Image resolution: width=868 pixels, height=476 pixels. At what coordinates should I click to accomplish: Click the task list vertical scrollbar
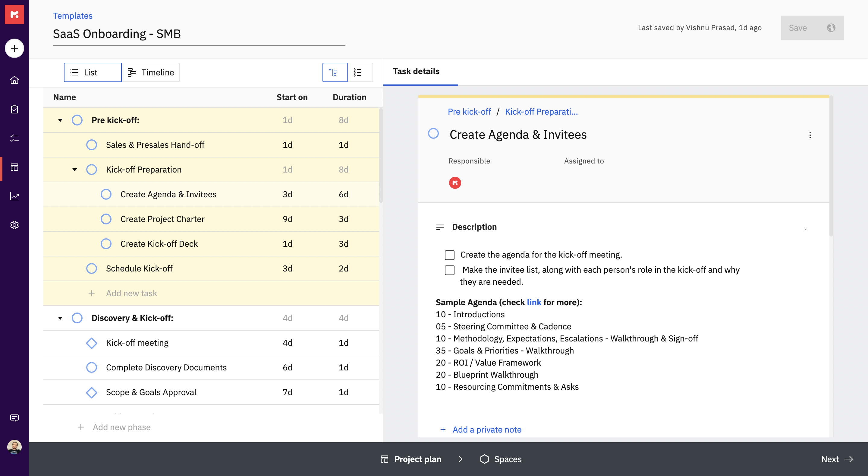coord(381,155)
